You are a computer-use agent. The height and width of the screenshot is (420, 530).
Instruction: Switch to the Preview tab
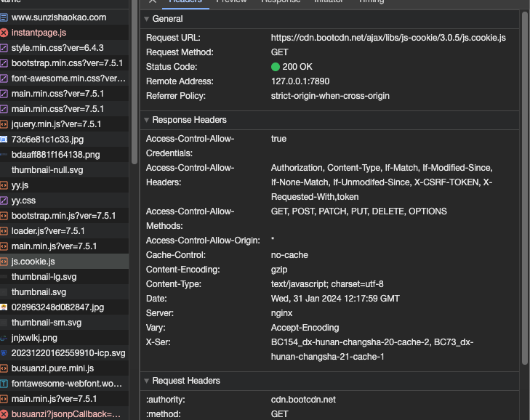pyautogui.click(x=231, y=1)
